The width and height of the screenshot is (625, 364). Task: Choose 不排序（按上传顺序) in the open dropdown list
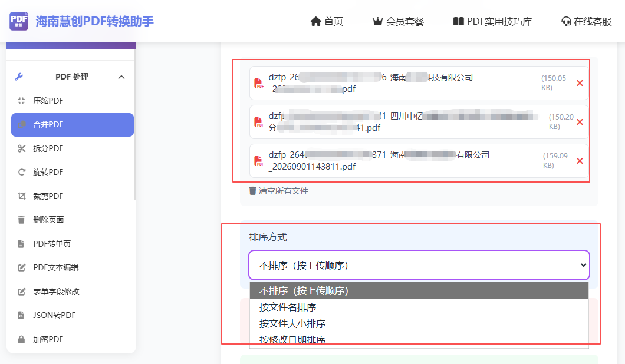coord(419,291)
